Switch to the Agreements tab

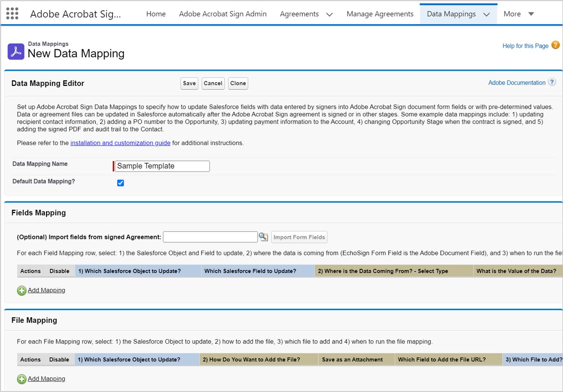(299, 14)
